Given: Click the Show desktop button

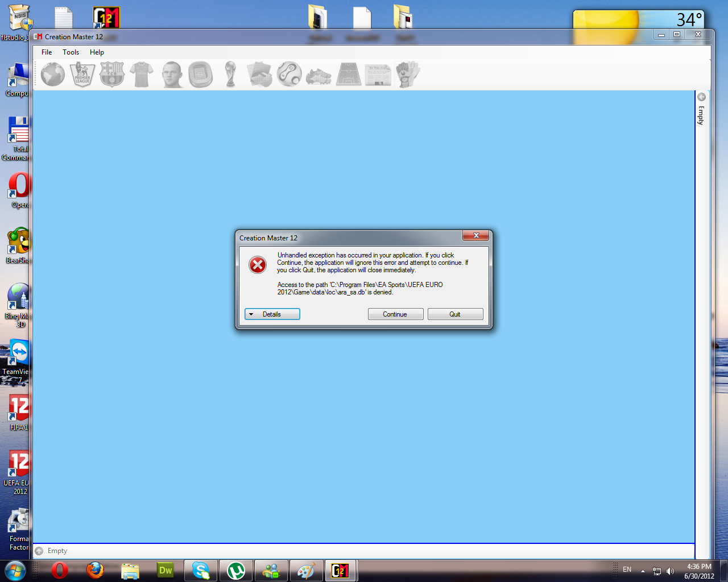Looking at the screenshot, I should 723,571.
